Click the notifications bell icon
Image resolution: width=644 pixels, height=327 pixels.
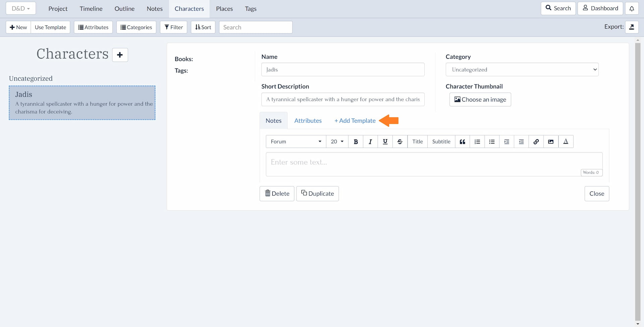(x=632, y=8)
